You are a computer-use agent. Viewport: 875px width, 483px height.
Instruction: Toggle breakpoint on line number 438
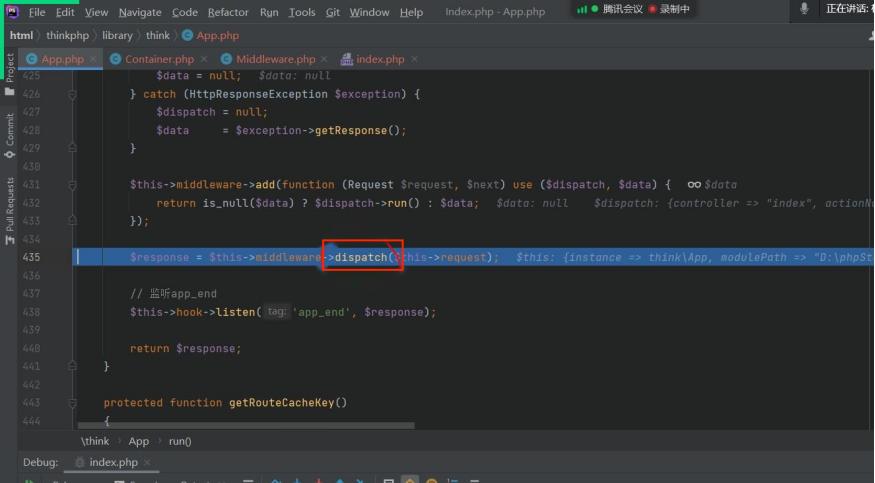pyautogui.click(x=31, y=312)
